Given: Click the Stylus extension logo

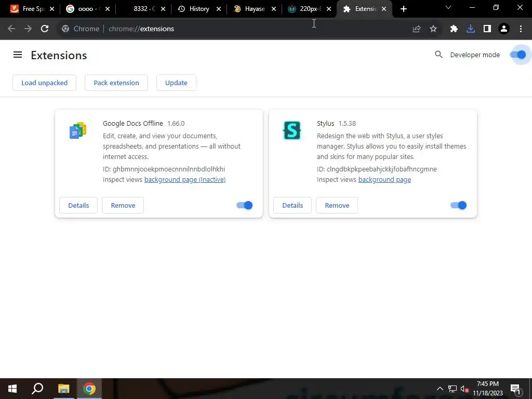Looking at the screenshot, I should 292,130.
